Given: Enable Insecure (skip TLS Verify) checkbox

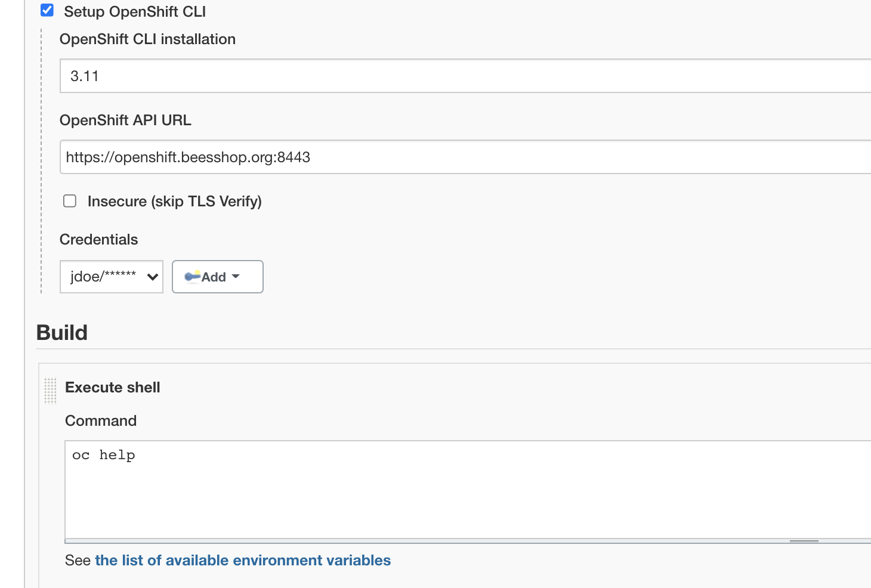Looking at the screenshot, I should (x=70, y=201).
